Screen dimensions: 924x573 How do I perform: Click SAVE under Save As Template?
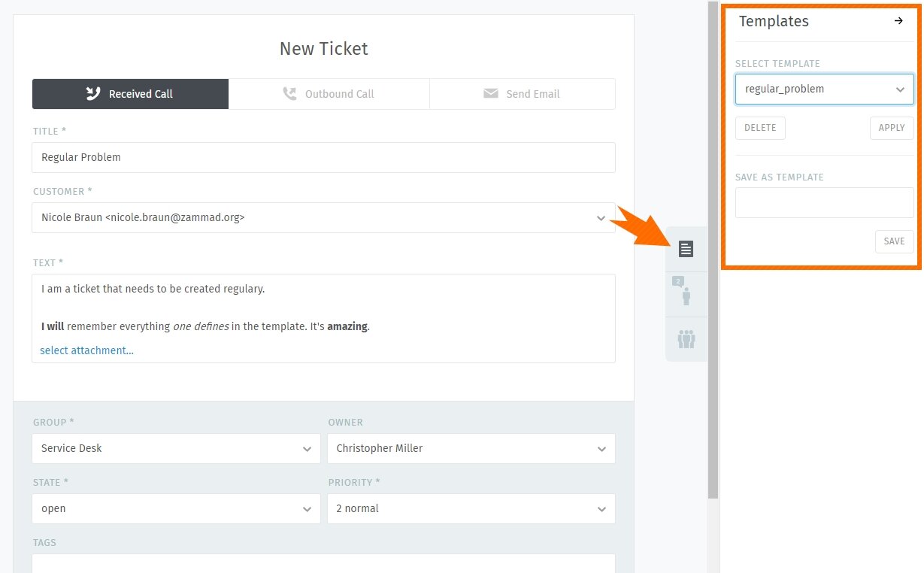[x=894, y=241]
